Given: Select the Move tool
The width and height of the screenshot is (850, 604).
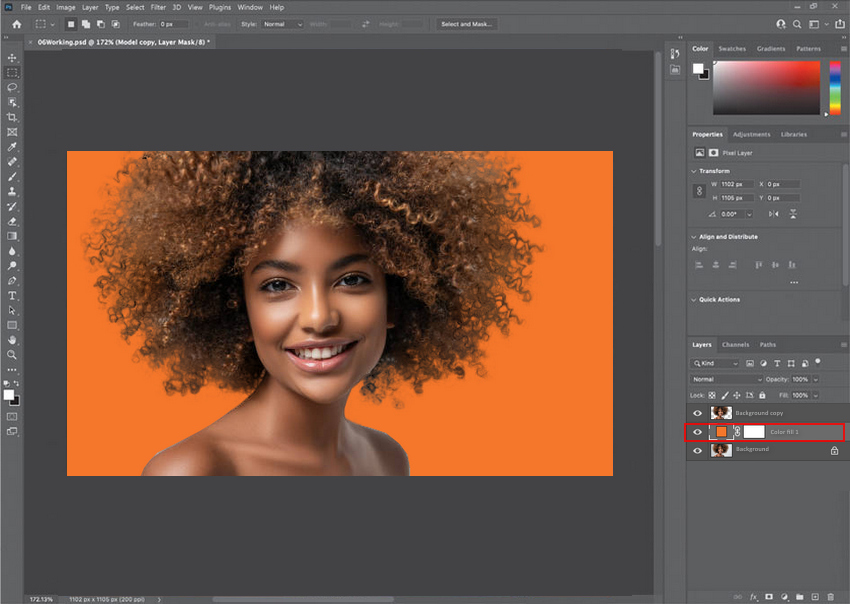Looking at the screenshot, I should (12, 57).
